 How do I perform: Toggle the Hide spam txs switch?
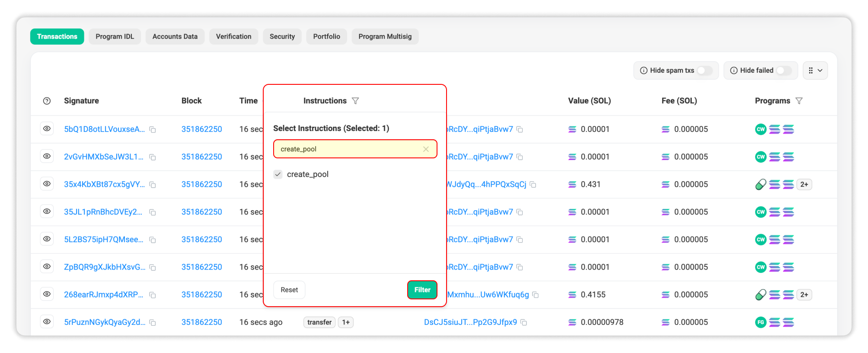click(704, 71)
